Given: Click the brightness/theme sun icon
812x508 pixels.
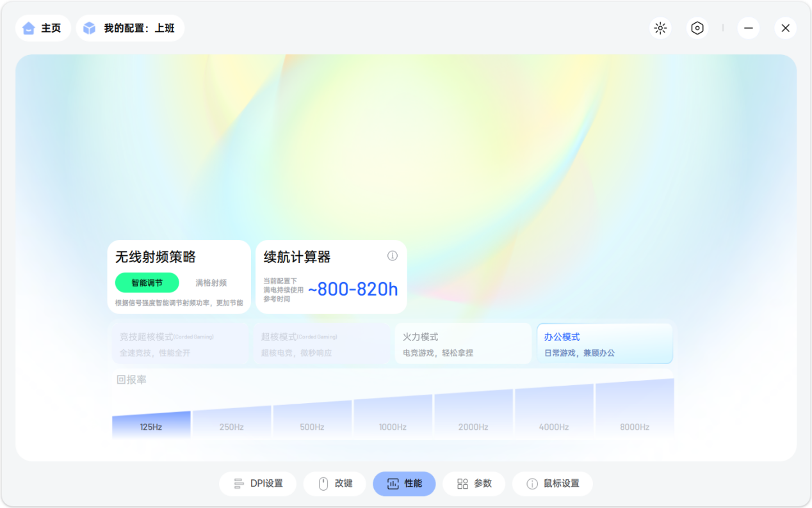Looking at the screenshot, I should pyautogui.click(x=660, y=28).
